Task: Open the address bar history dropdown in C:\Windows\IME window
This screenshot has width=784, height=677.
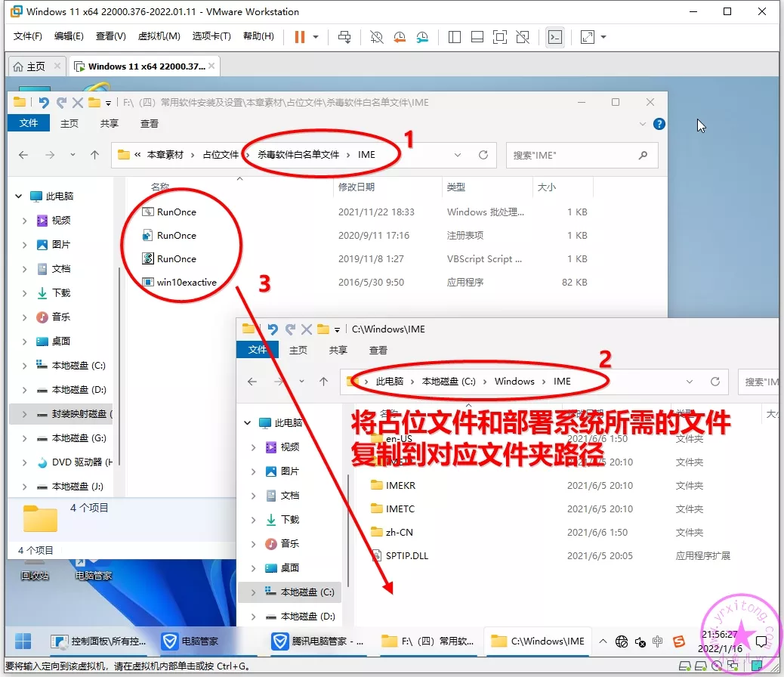Action: click(690, 382)
